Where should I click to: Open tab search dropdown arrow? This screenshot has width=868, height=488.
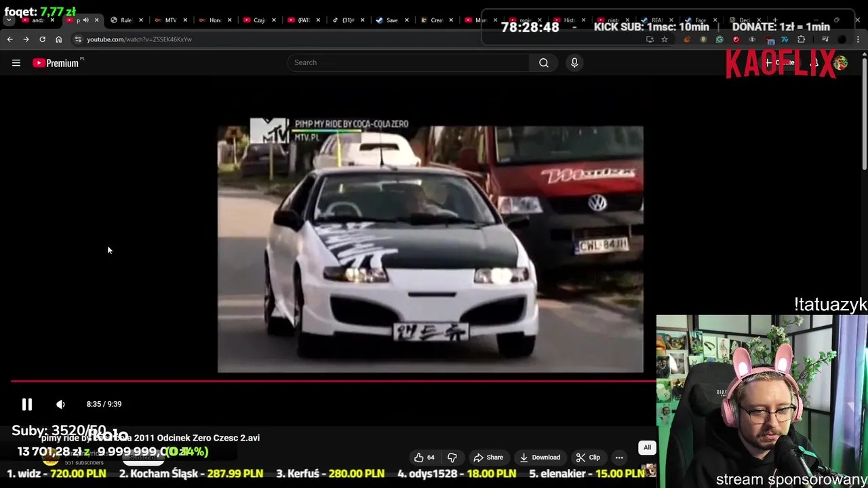[9, 20]
